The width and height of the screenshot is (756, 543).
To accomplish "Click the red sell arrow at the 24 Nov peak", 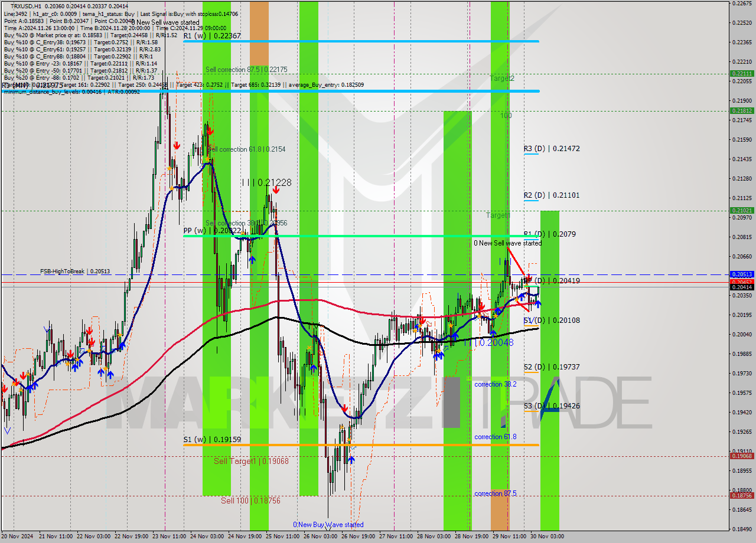I will [x=210, y=132].
